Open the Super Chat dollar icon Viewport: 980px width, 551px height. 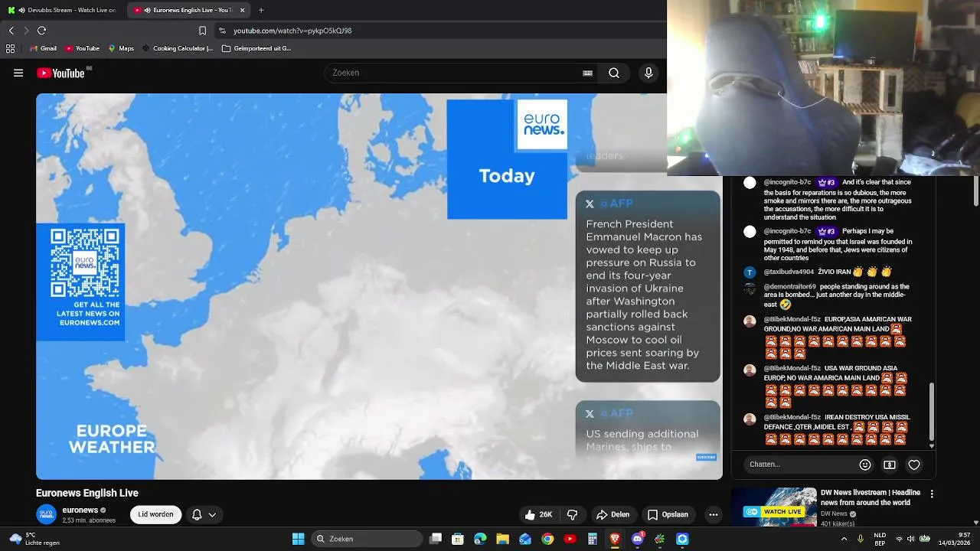(x=890, y=465)
